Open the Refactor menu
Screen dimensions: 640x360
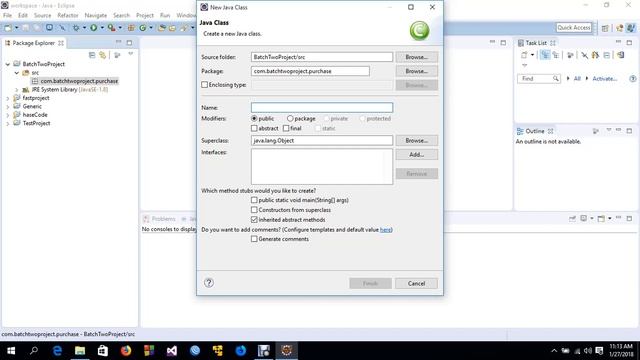point(68,15)
